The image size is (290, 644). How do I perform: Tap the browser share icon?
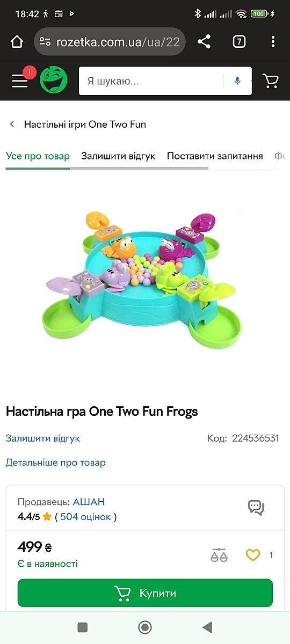(x=204, y=41)
